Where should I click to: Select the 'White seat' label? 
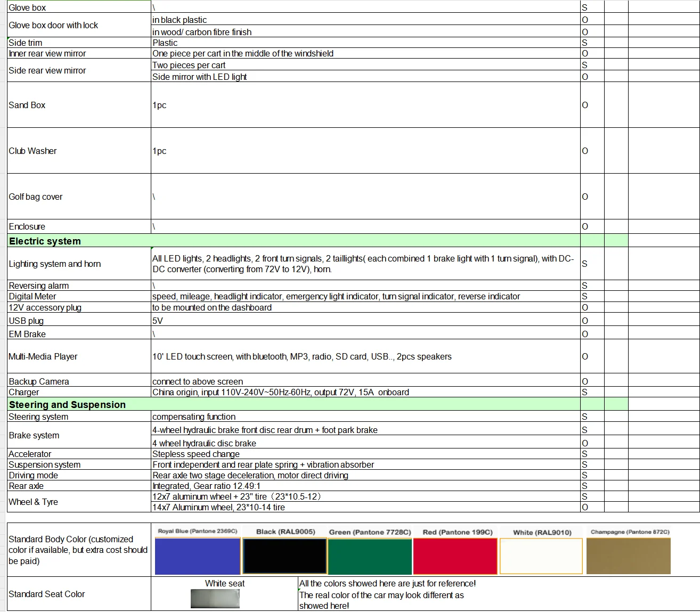click(x=225, y=583)
